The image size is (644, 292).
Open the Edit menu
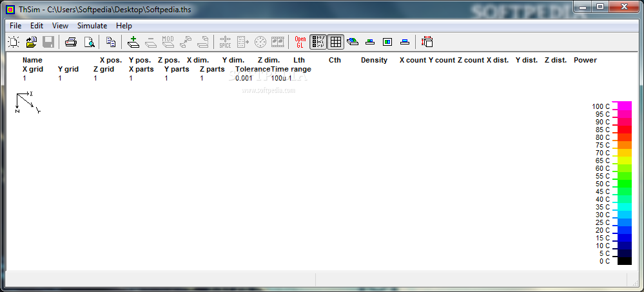37,26
